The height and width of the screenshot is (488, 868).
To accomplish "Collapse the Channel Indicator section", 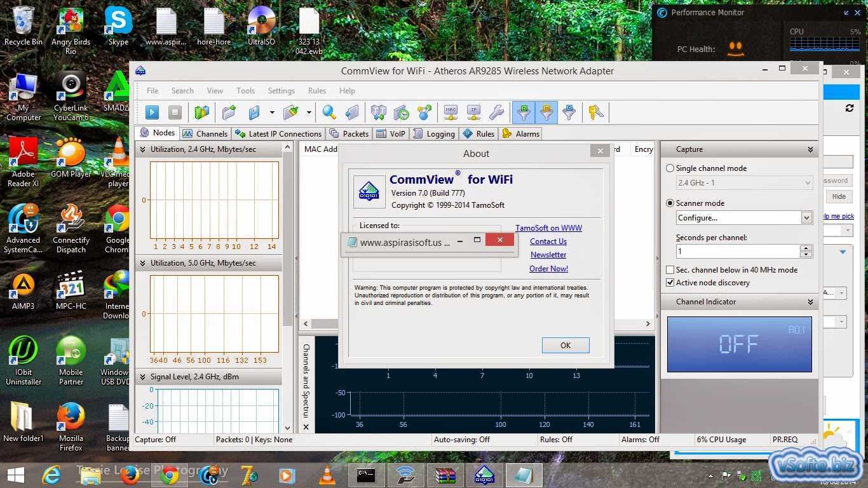I will point(810,302).
